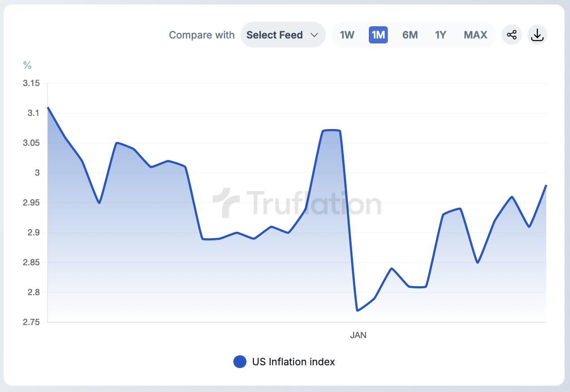This screenshot has height=392, width=570.
Task: Click the Truflation watermark text
Action: pos(314,203)
